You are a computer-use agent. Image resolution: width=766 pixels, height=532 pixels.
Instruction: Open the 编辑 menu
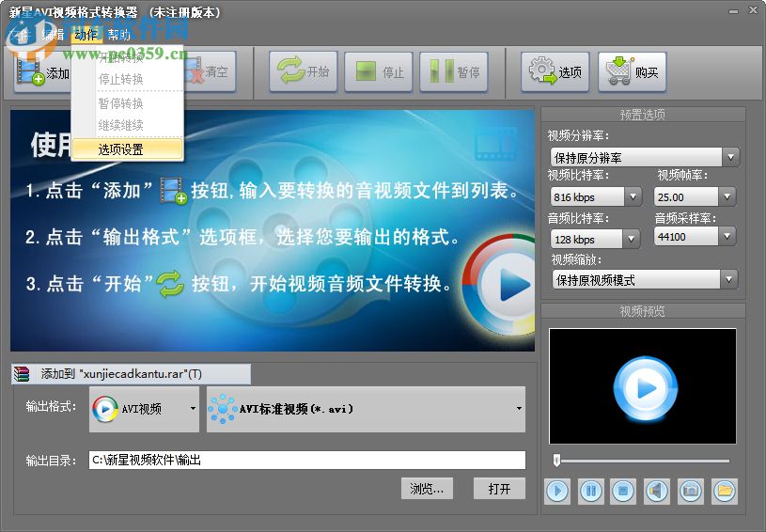53,34
